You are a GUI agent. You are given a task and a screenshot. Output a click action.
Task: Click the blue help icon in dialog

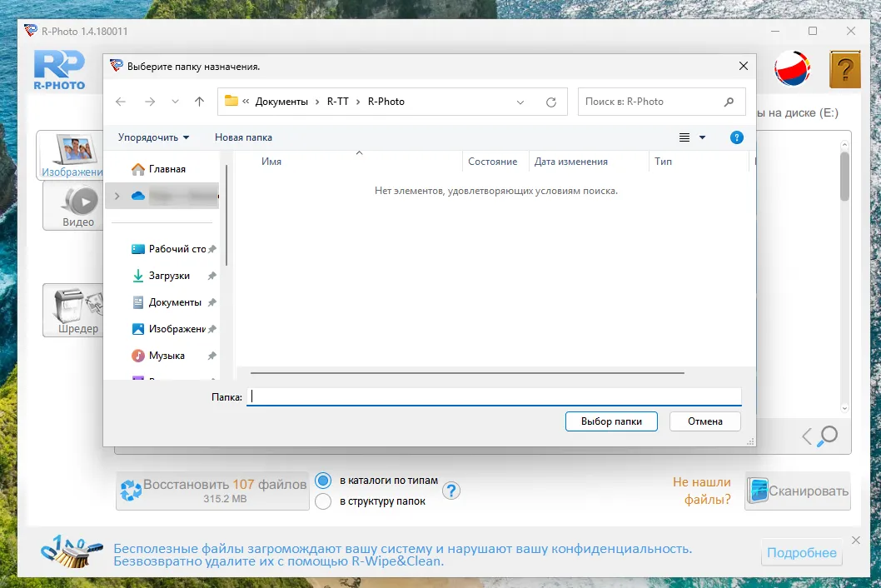point(736,137)
